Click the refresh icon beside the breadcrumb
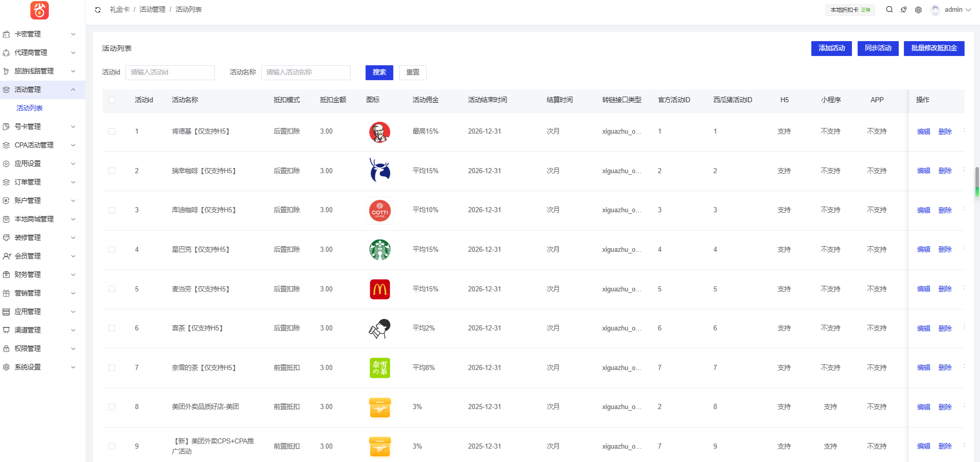Viewport: 980px width, 462px height. pyautogui.click(x=98, y=10)
